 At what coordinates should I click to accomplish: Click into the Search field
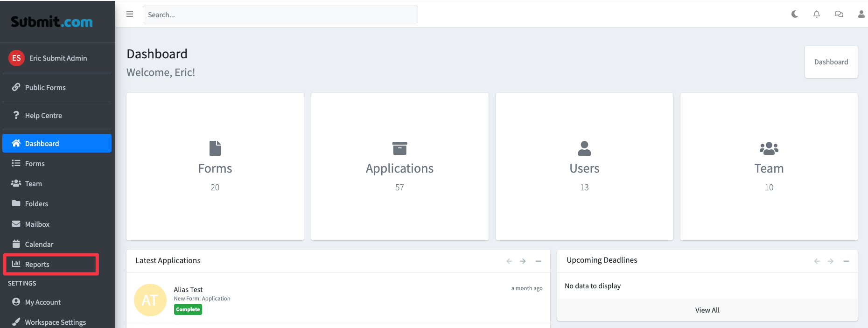click(280, 15)
